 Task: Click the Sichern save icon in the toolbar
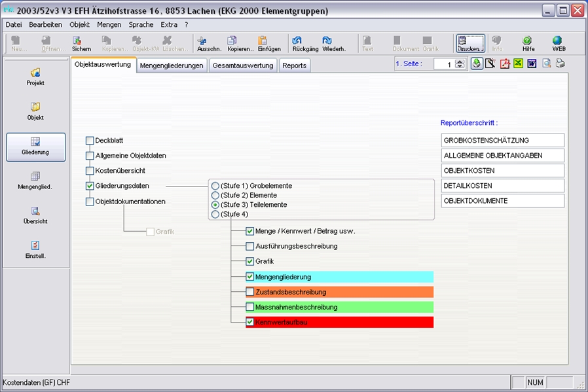click(x=77, y=41)
